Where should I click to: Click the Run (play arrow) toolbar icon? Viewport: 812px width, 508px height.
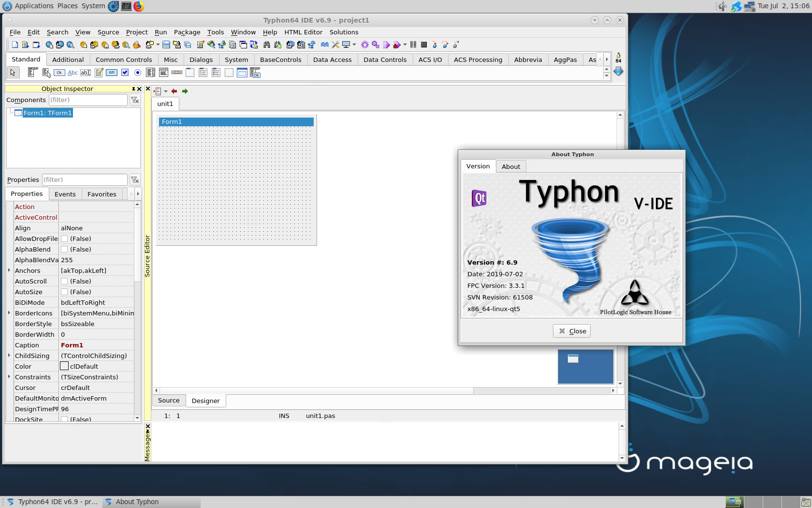[386, 45]
